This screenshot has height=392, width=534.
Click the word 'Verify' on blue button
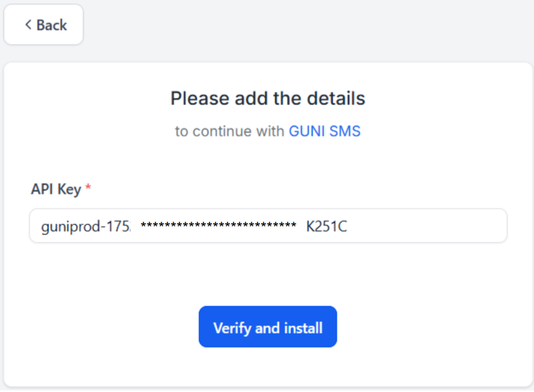pyautogui.click(x=232, y=328)
